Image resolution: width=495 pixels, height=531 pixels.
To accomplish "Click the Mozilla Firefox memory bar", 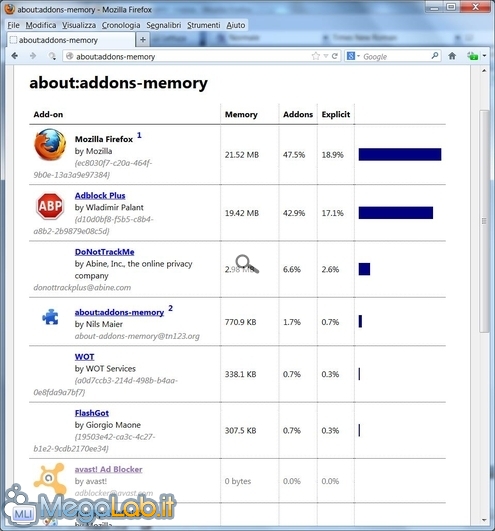I will (x=400, y=154).
